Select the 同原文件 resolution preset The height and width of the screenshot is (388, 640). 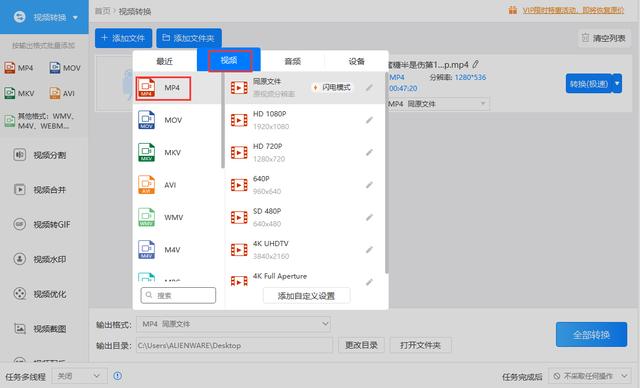pos(305,88)
